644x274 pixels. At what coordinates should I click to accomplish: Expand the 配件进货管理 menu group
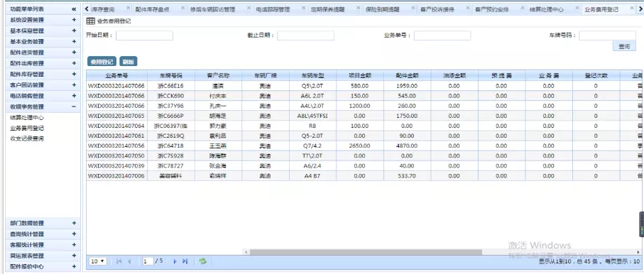(74, 53)
